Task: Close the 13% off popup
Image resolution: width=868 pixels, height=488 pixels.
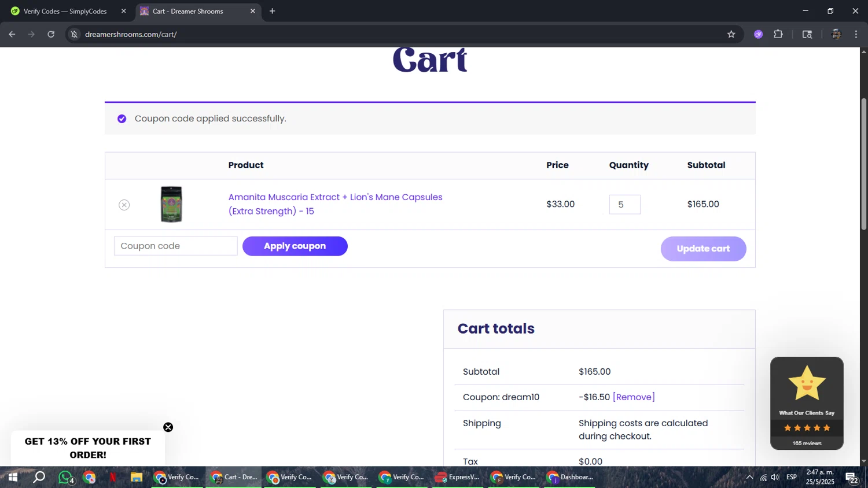Action: click(x=168, y=427)
